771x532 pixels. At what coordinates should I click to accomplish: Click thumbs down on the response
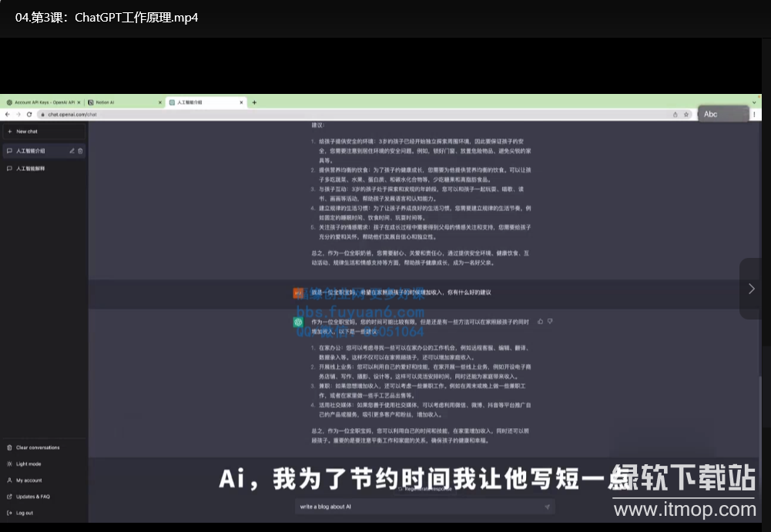pos(550,322)
